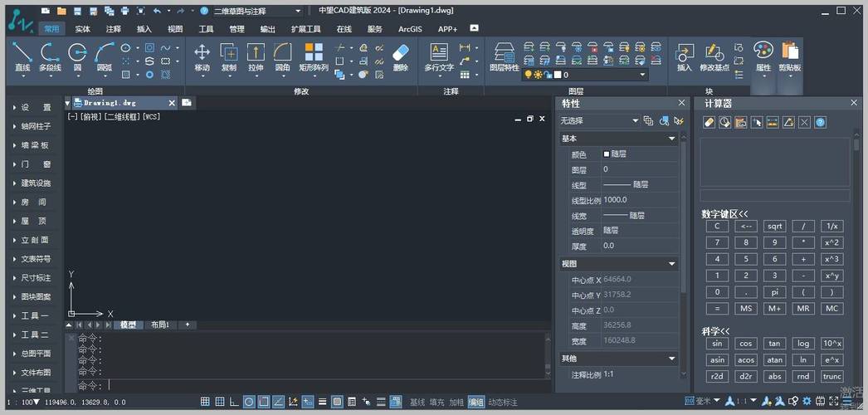Open the 扩展工具 ribbon tab
This screenshot has height=415, width=868.
click(x=305, y=29)
